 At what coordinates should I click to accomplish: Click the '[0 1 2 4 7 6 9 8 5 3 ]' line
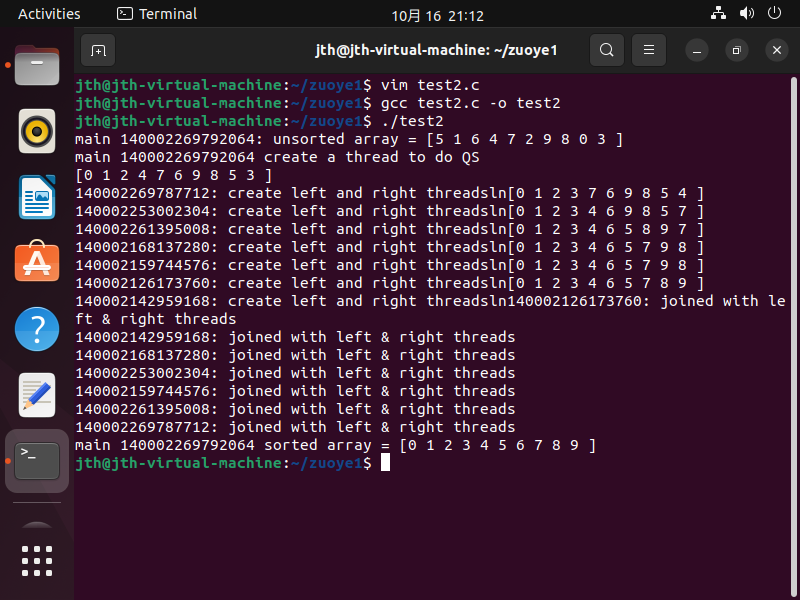click(173, 175)
